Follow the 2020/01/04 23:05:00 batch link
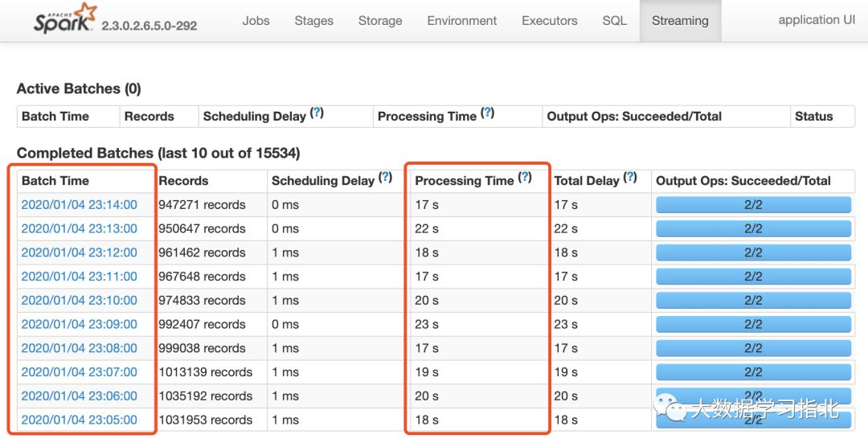The width and height of the screenshot is (868, 447). pyautogui.click(x=80, y=420)
